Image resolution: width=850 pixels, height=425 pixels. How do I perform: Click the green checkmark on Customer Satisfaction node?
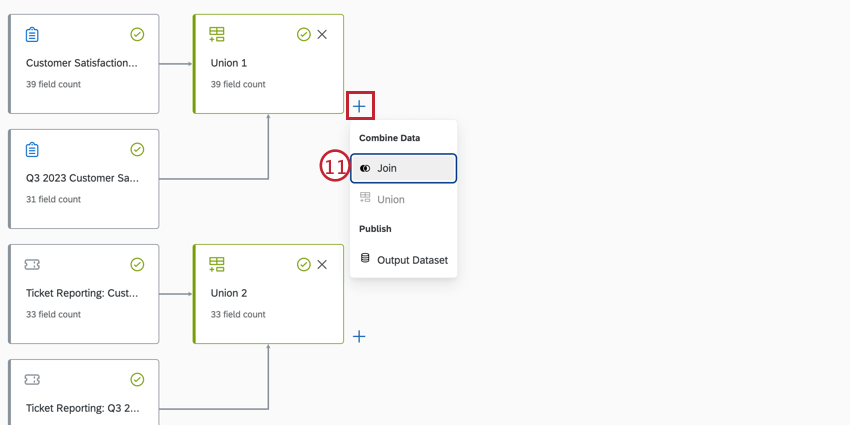(137, 35)
